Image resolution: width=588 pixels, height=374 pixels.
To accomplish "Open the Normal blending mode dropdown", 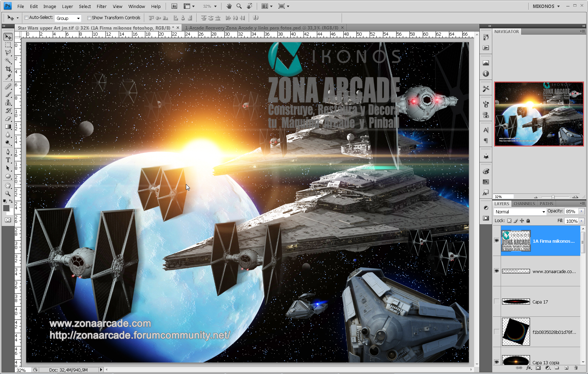I will click(x=520, y=212).
